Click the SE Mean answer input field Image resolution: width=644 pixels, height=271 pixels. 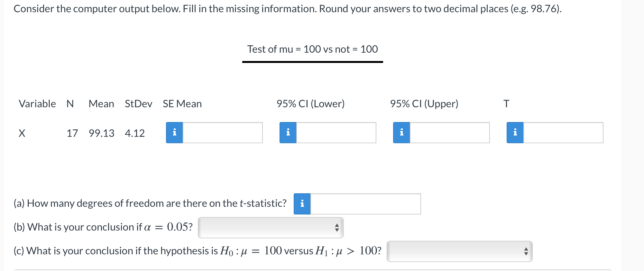coord(222,133)
